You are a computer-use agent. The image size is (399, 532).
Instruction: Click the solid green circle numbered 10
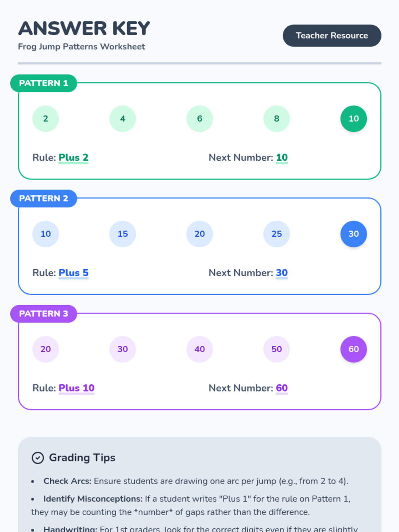click(353, 119)
